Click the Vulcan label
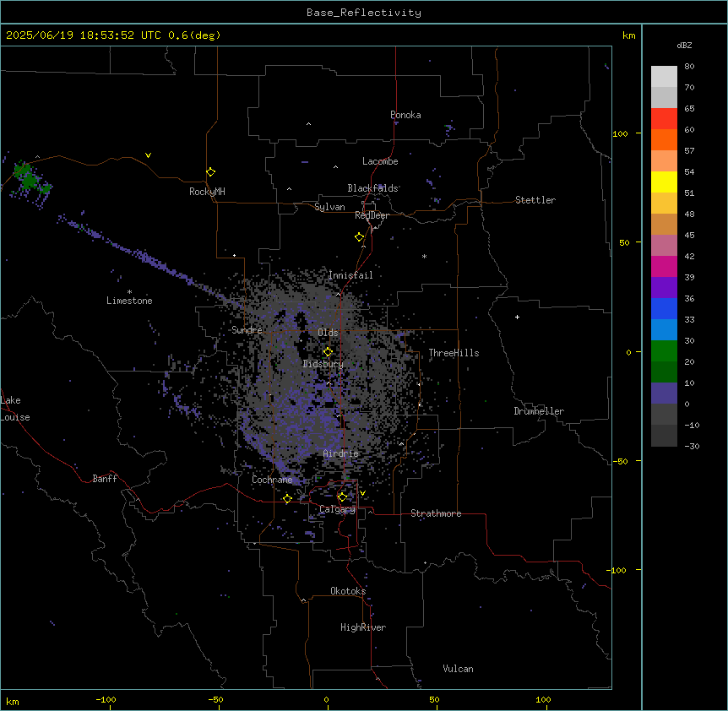 tap(459, 669)
